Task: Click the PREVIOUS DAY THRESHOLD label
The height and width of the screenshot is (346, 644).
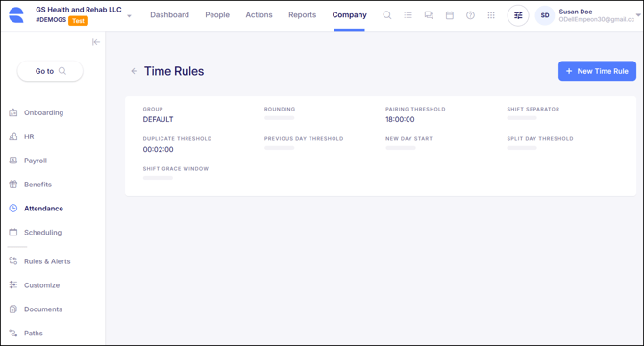Action: tap(304, 138)
